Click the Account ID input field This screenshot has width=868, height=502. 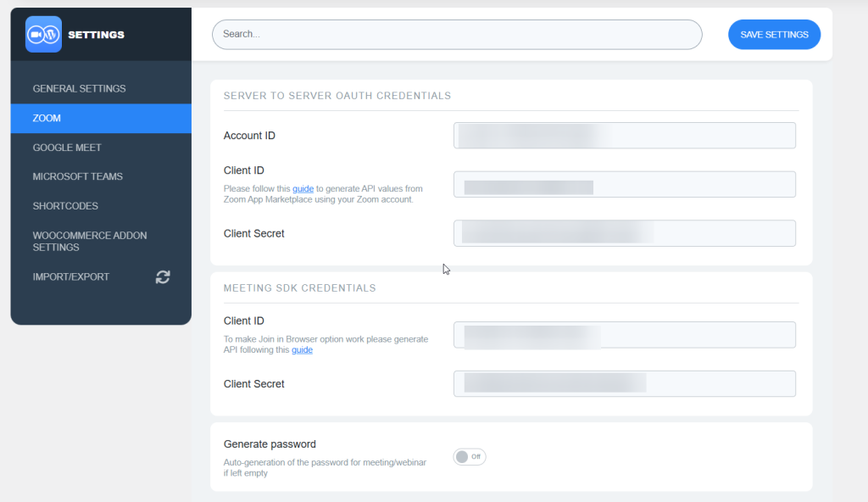625,135
